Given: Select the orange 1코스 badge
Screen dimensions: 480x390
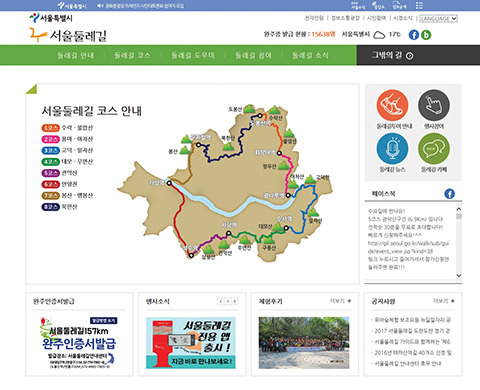Looking at the screenshot, I should pos(50,128).
